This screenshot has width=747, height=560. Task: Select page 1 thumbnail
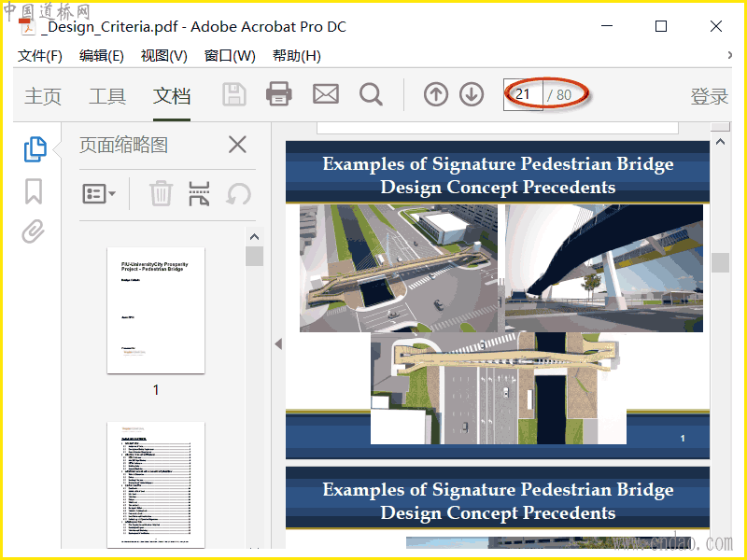pos(156,311)
